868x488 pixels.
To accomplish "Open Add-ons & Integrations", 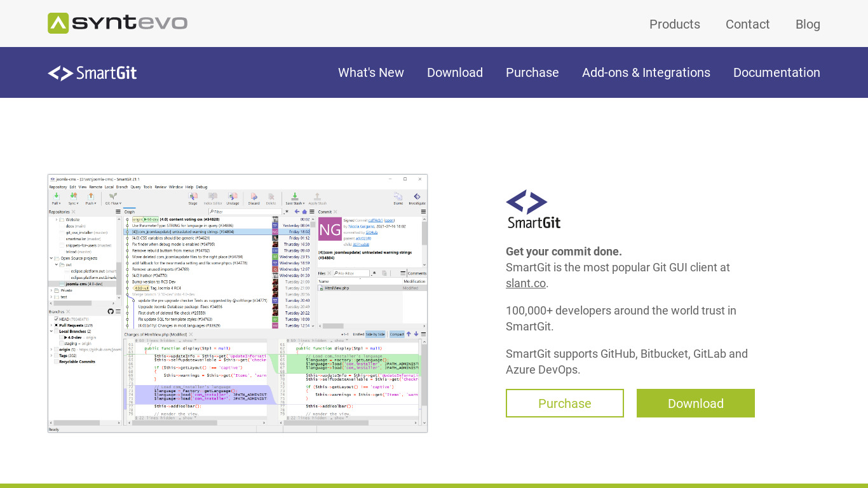I will tap(646, 72).
